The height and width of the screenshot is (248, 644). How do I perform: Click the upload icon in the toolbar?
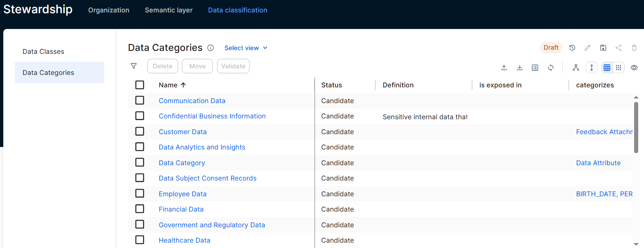(504, 67)
